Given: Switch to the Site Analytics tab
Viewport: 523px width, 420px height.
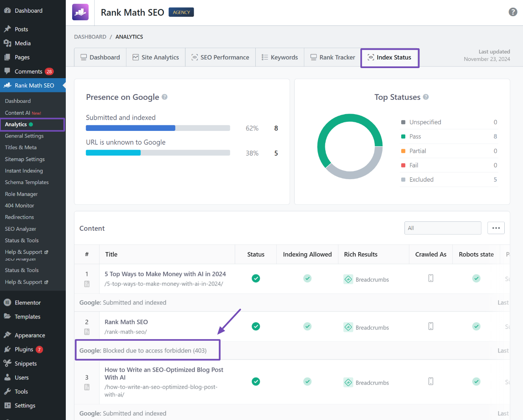Looking at the screenshot, I should [156, 57].
